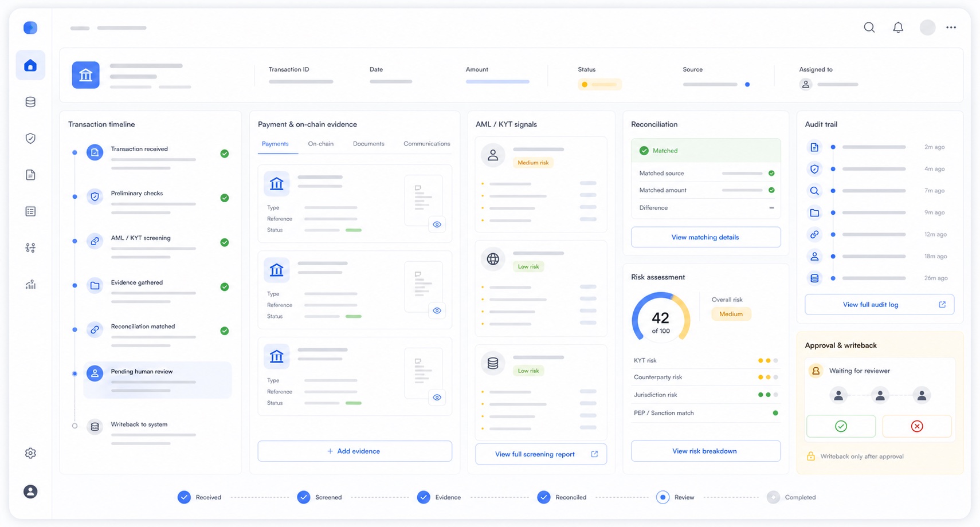Open external link icon on audit log button

[942, 305]
